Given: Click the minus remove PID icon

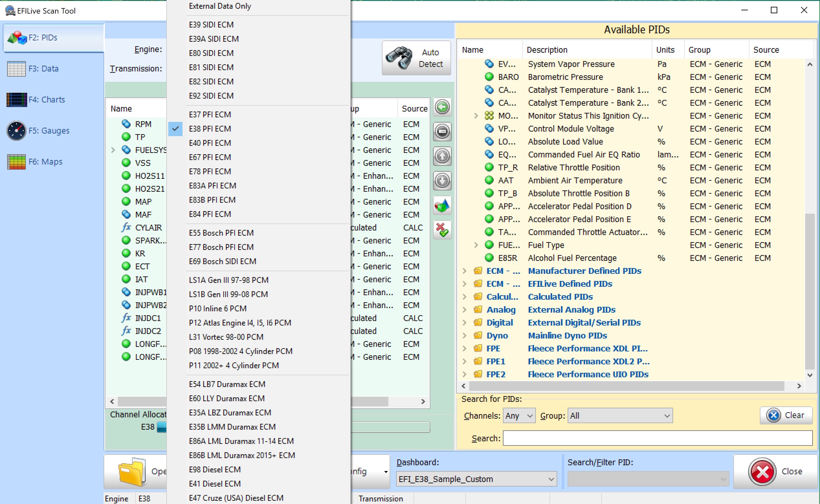Looking at the screenshot, I should pos(442,132).
